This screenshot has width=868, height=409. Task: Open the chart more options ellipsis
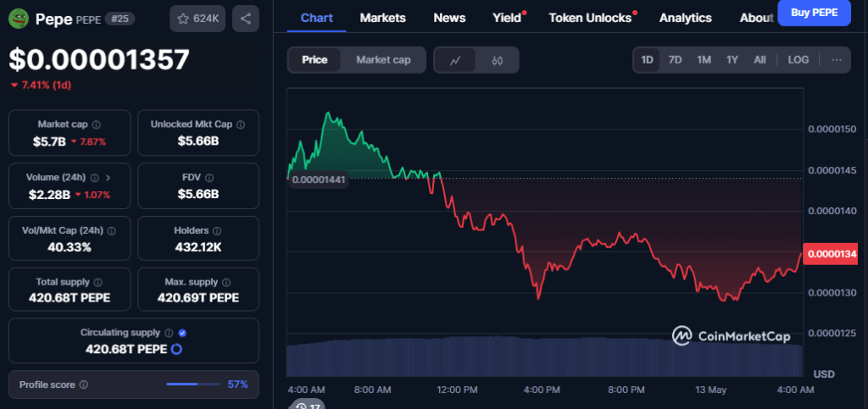(x=837, y=59)
